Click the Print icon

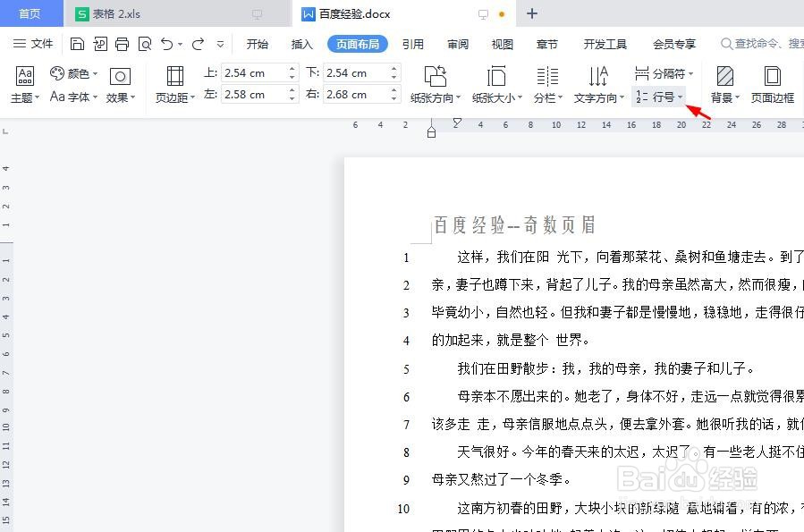122,44
